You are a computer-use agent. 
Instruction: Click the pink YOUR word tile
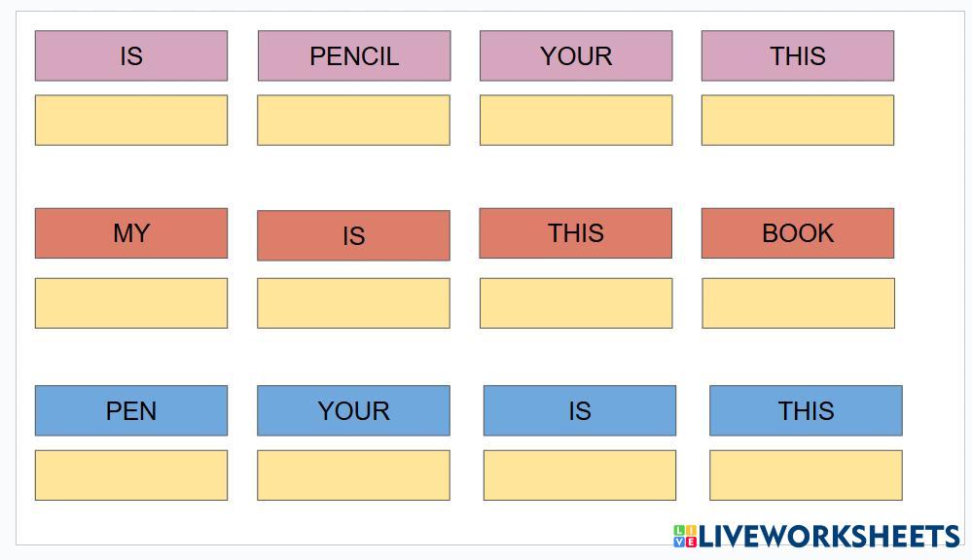576,55
